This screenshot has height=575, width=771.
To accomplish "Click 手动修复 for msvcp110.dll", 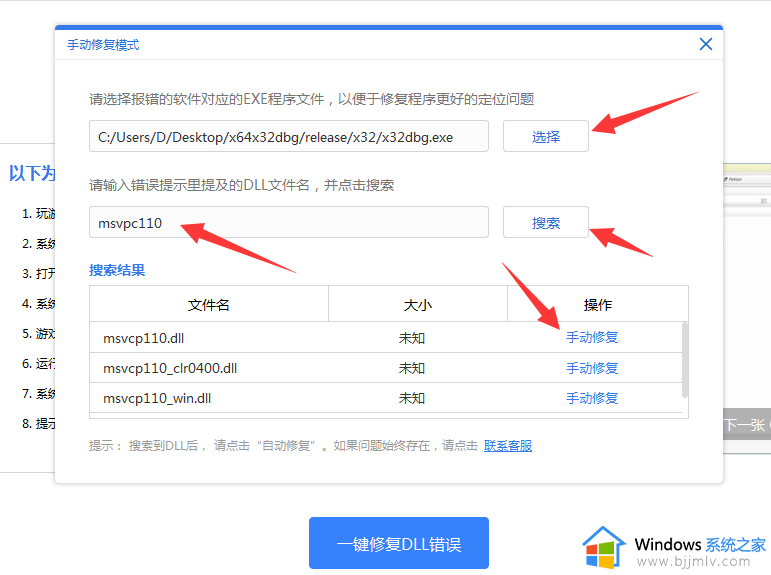I will [592, 337].
